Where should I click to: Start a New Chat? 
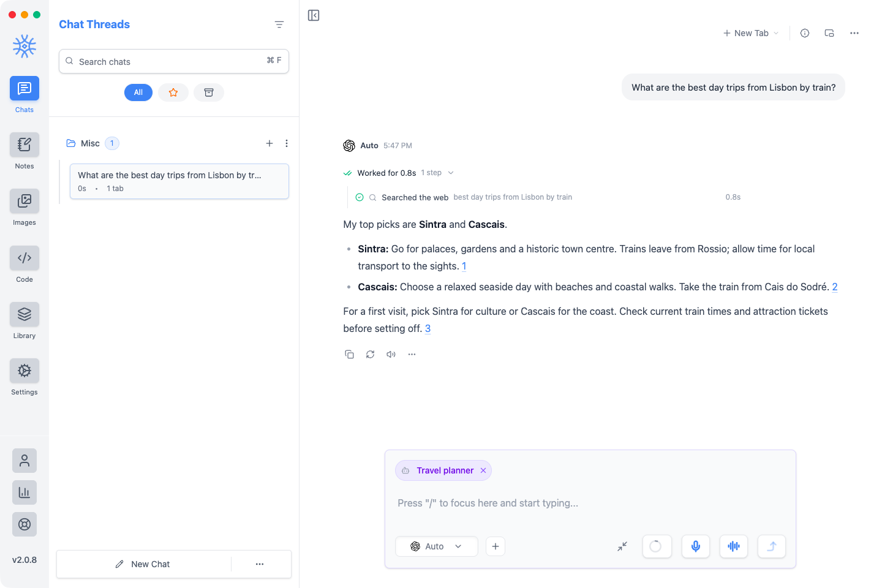tap(143, 564)
